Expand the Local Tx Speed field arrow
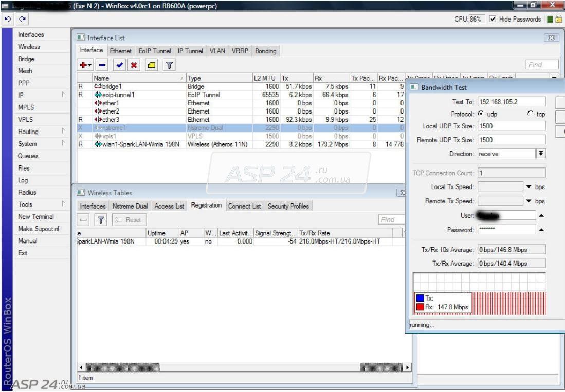The width and height of the screenshot is (565, 392). pyautogui.click(x=528, y=187)
